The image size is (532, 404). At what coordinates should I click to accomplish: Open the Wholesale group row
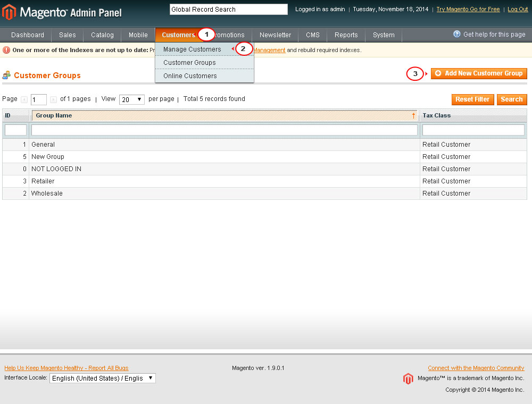(x=264, y=193)
